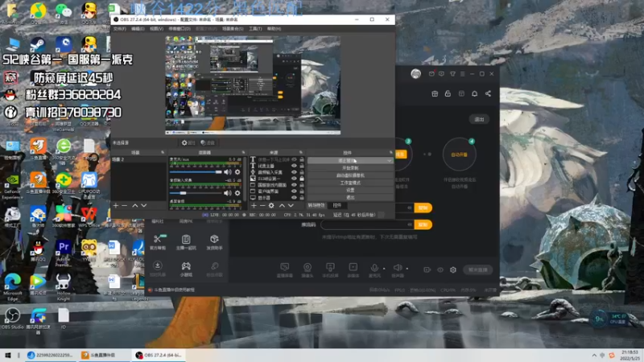This screenshot has width=644, height=362.
Task: Open the settings gear in Douyu bottom bar
Action: coord(453,269)
